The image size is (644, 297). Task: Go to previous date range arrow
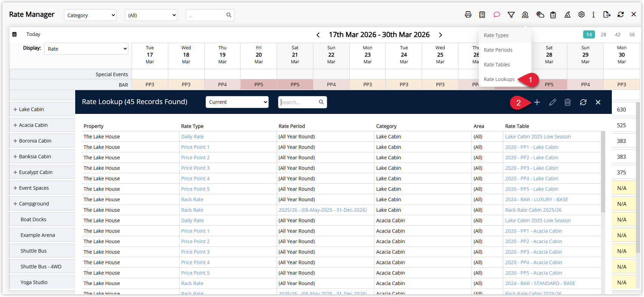coord(318,35)
